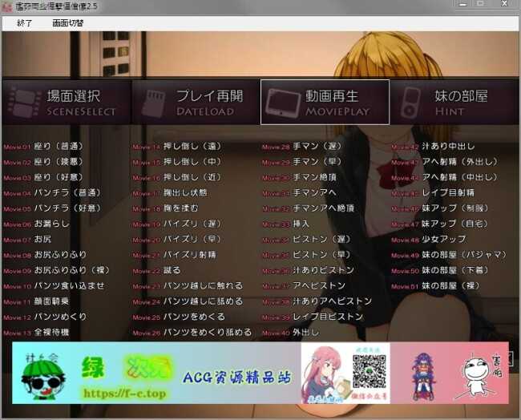The image size is (521, 420).
Task: Select the Movie 40 entry
Action: 291,333
